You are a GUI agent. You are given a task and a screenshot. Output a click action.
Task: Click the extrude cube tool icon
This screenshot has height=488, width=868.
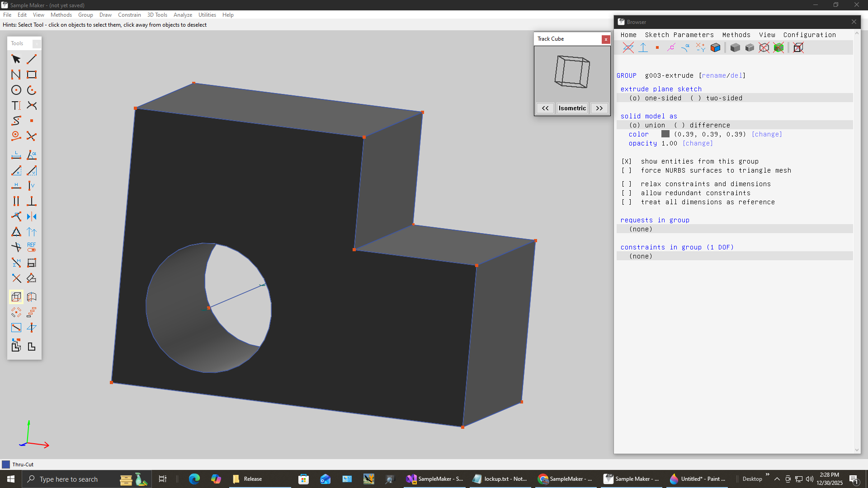(16, 297)
